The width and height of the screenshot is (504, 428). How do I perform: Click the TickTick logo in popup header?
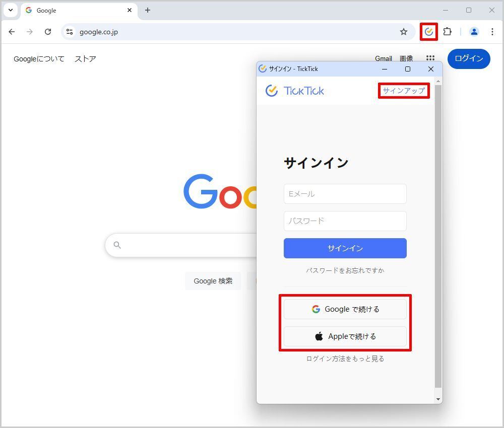click(295, 91)
